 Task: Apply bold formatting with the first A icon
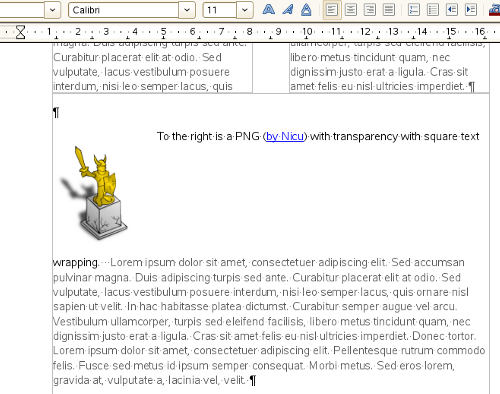[269, 10]
